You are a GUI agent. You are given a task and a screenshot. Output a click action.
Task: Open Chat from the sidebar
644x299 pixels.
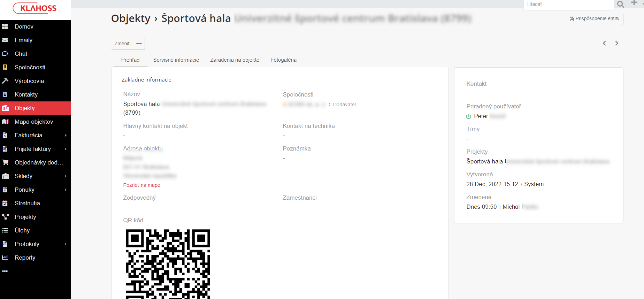tap(21, 54)
